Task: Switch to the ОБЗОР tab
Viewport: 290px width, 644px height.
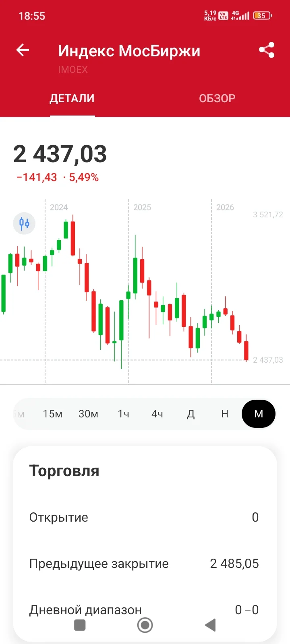Action: click(217, 99)
